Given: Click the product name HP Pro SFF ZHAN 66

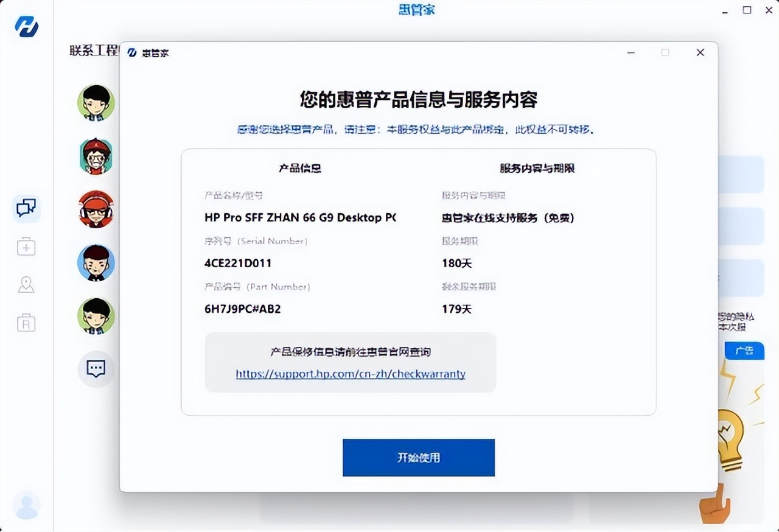Looking at the screenshot, I should (300, 217).
